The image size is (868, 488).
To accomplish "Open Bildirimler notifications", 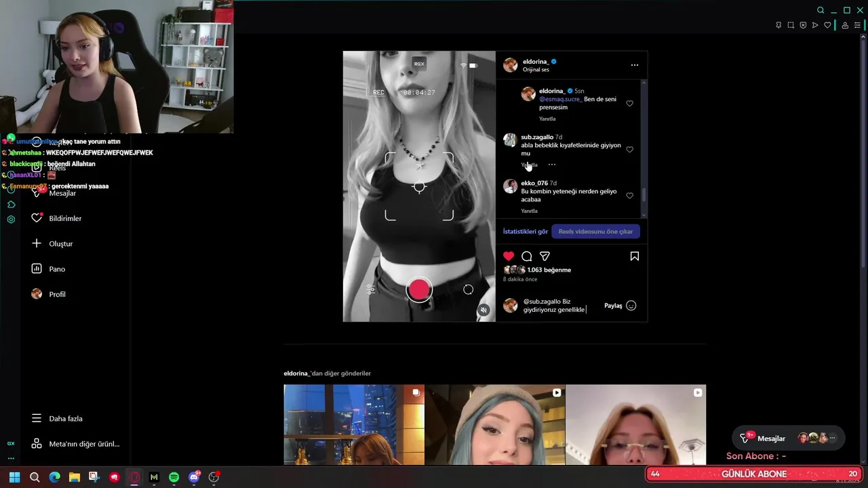I will (x=57, y=218).
